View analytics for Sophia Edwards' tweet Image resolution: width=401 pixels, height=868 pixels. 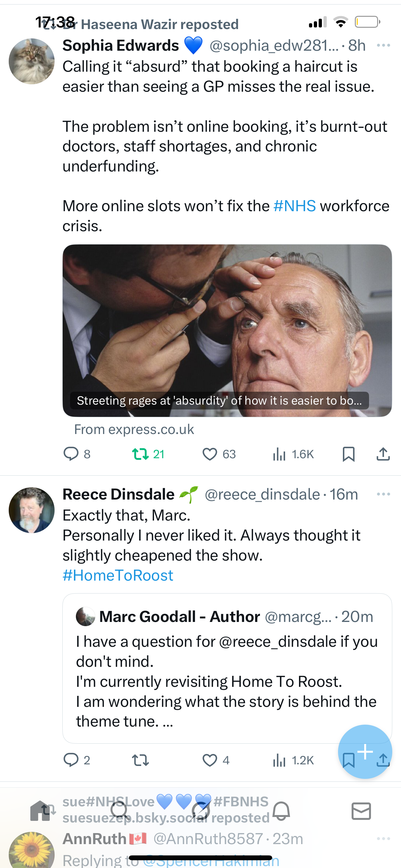click(x=279, y=454)
